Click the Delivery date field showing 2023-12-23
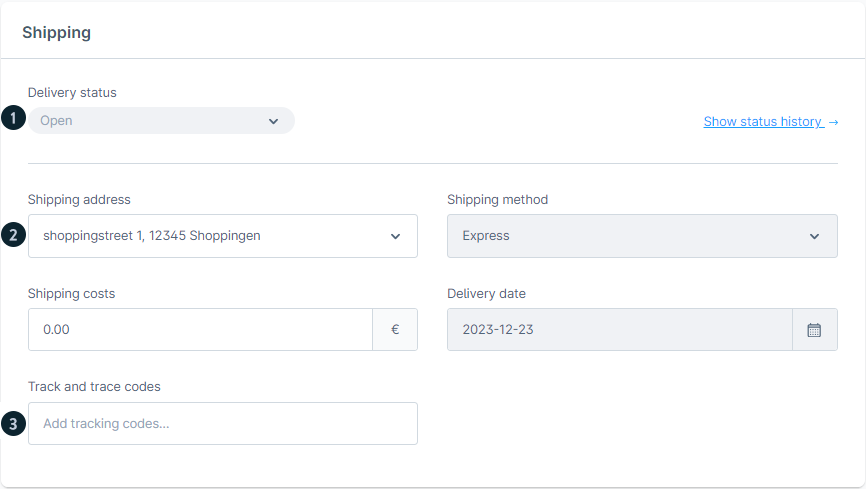The image size is (866, 489). coord(620,330)
